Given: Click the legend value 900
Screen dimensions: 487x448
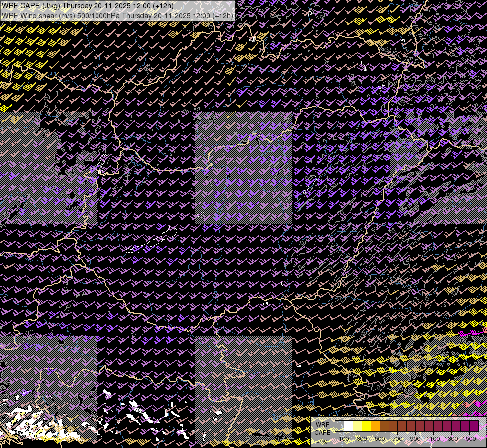Looking at the screenshot, I should 415,439.
